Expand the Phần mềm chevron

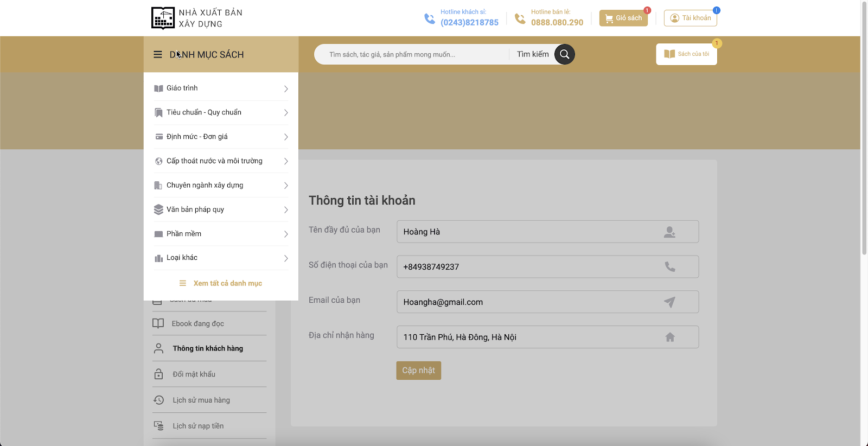tap(286, 234)
